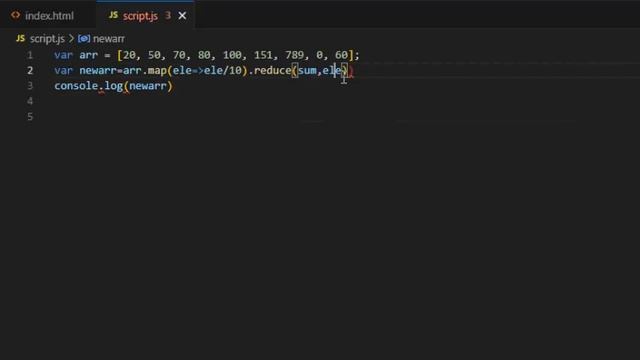Click the value 151 in the array
This screenshot has width=640, height=360.
pos(263,55)
